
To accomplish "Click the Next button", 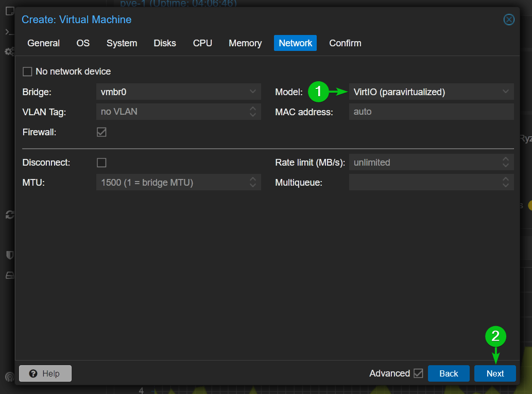I will pyautogui.click(x=495, y=373).
